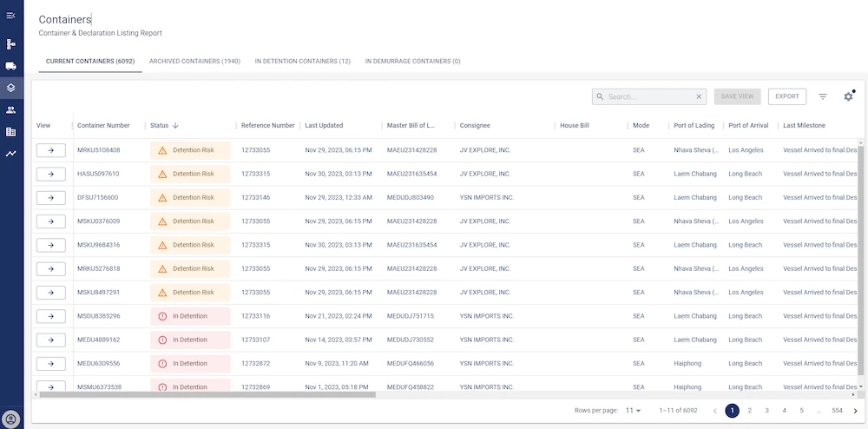Open table filter options icon
The height and width of the screenshot is (429, 868).
tap(823, 97)
